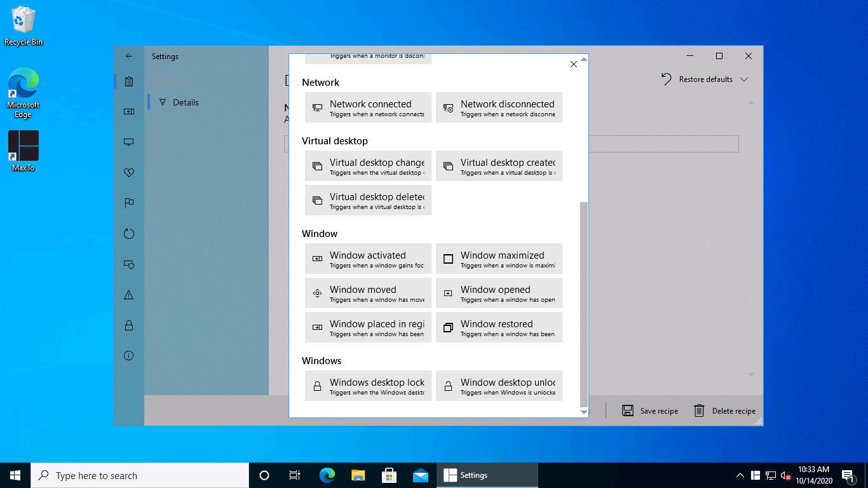Click the monitor icon in sidebar
The image size is (868, 488).
[x=129, y=142]
